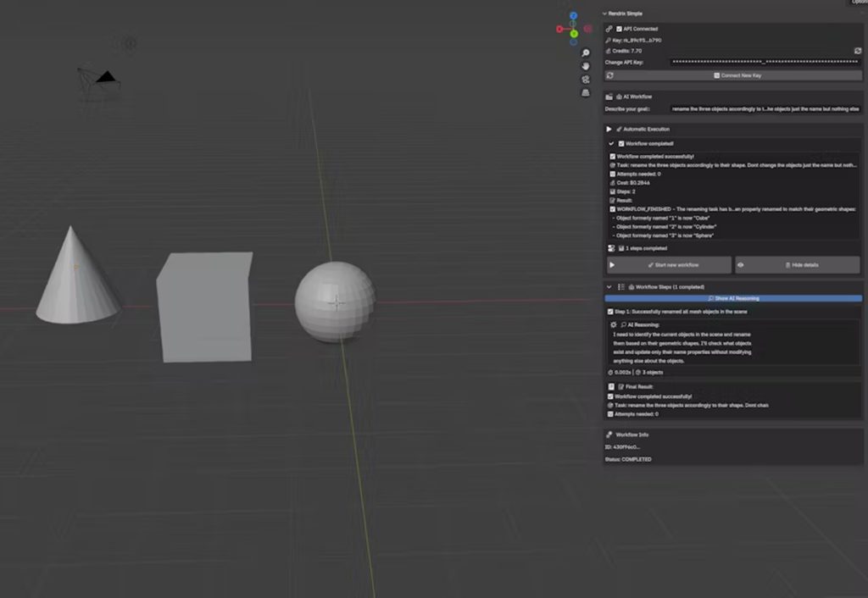Viewport: 868px width, 598px height.
Task: Click the coin icon beside Credits: 7.70
Action: click(x=608, y=51)
